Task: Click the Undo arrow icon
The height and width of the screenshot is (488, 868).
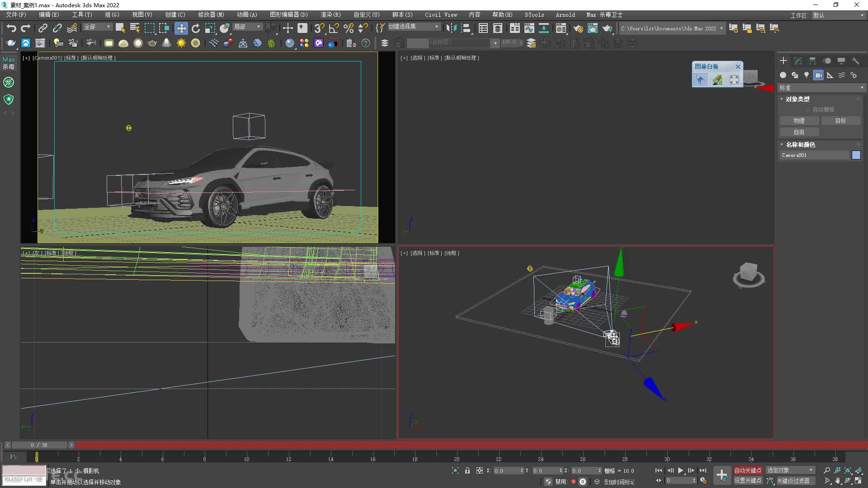Action: click(11, 28)
